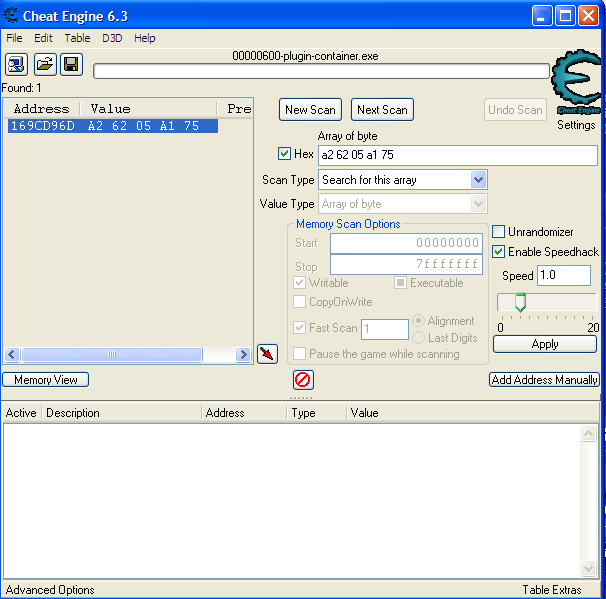Viewport: 606px width, 599px height.
Task: Click the hex array value input field
Action: tap(458, 155)
